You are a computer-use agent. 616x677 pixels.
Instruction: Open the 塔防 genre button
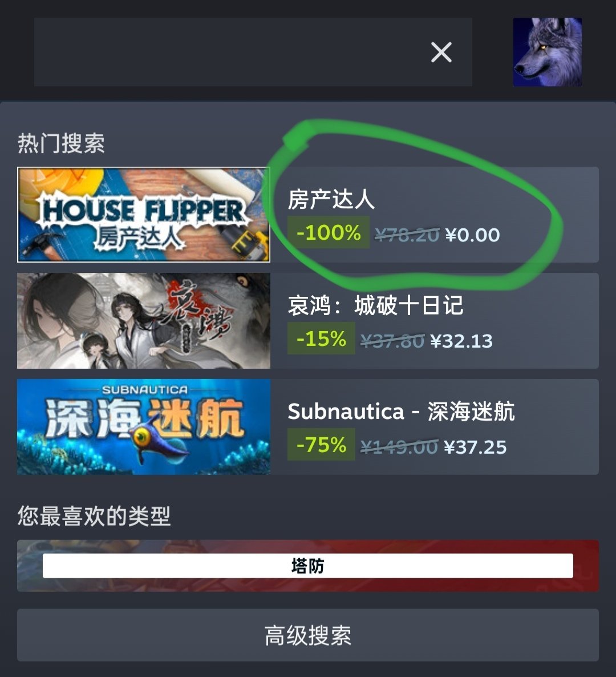click(307, 566)
